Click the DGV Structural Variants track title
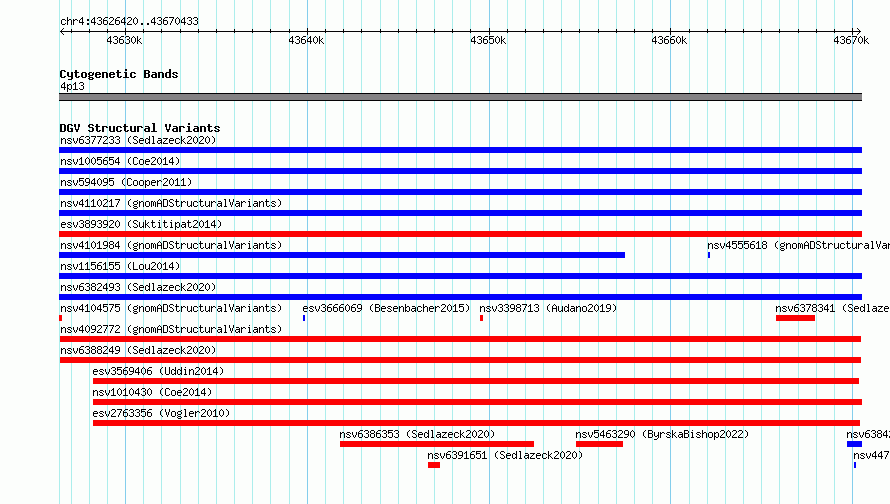 point(140,128)
